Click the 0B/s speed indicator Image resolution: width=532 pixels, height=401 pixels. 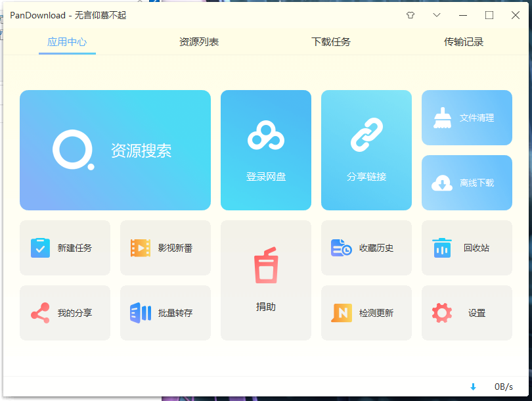[504, 387]
